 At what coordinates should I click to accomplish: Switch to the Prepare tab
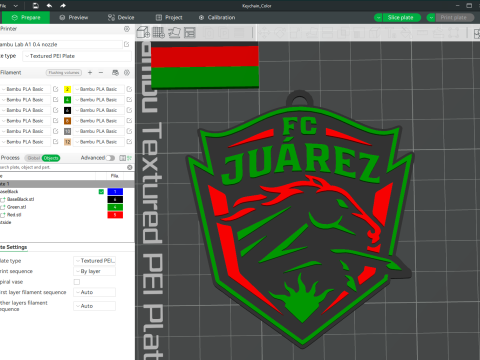pos(26,18)
